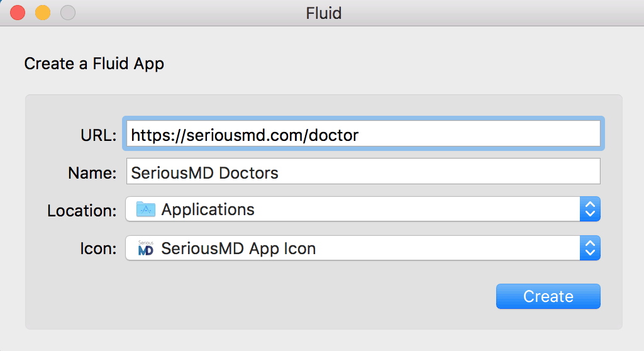Click the SeriousMD logo in Icon dropdown
The image size is (644, 351).
146,248
